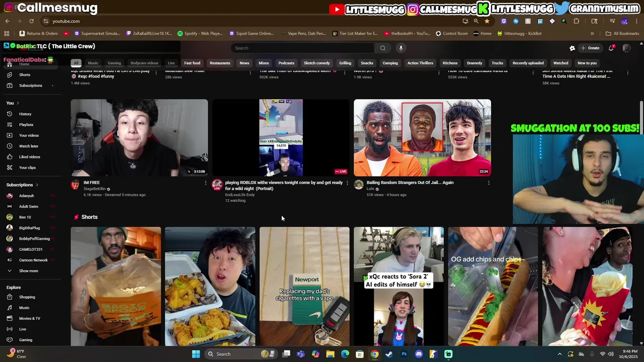Expand Show more subscriptions
Screen dimensions: 644x362
(x=28, y=271)
